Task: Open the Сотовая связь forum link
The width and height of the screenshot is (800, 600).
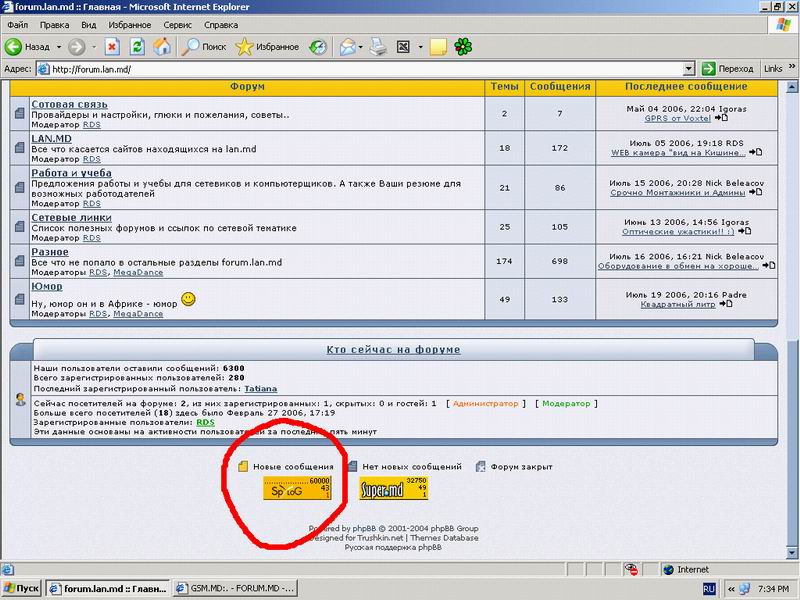Action: [x=69, y=104]
